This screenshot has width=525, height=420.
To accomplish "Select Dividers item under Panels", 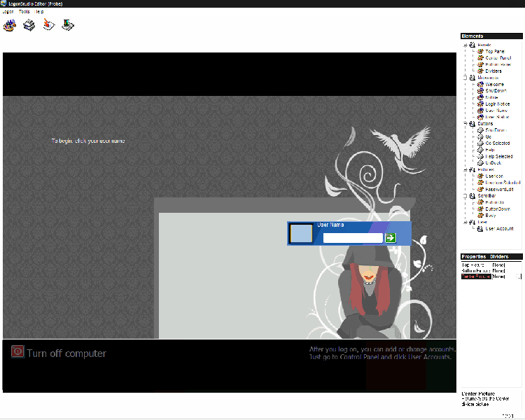I will (493, 71).
